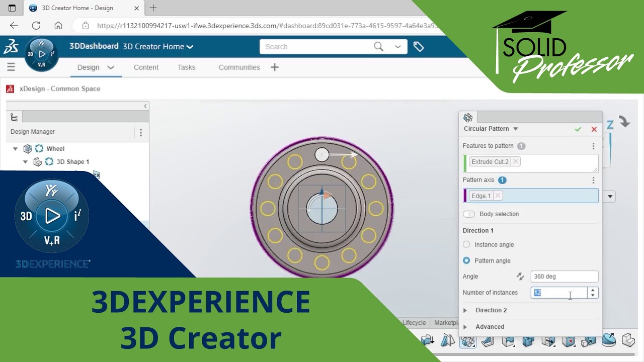Image resolution: width=644 pixels, height=362 pixels.
Task: Open Pattern axis three-dot menu
Action: [x=593, y=180]
